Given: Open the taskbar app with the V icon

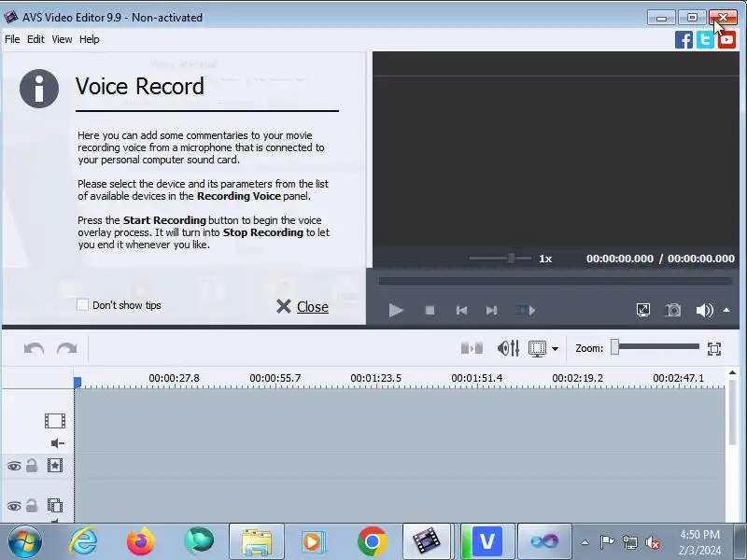Looking at the screenshot, I should pyautogui.click(x=486, y=541).
